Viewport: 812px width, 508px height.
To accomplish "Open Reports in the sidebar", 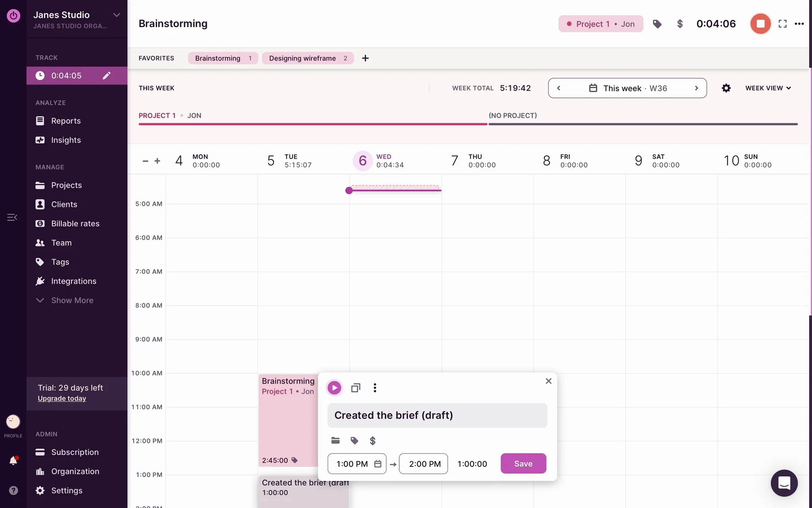I will click(x=66, y=121).
